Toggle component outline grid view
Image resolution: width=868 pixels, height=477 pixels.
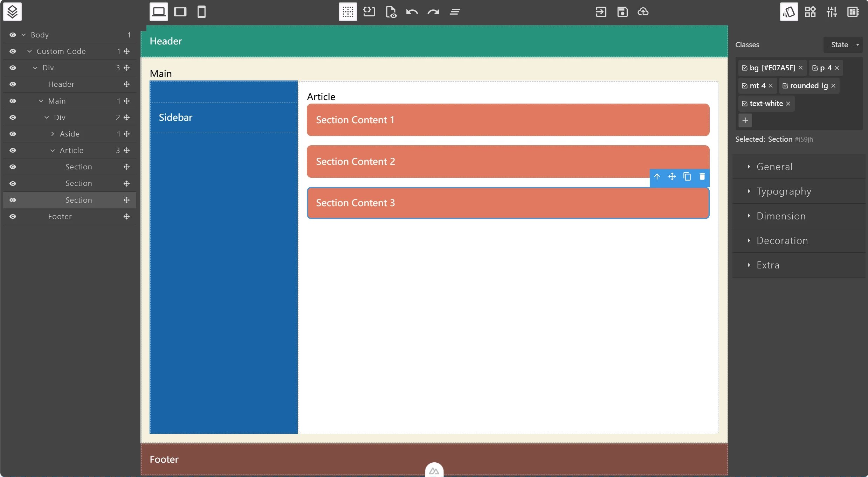[x=348, y=12]
